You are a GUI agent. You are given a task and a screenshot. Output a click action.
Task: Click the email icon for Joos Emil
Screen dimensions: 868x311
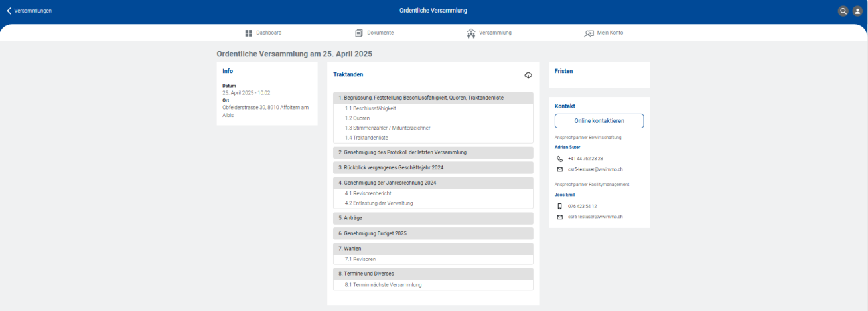click(559, 217)
